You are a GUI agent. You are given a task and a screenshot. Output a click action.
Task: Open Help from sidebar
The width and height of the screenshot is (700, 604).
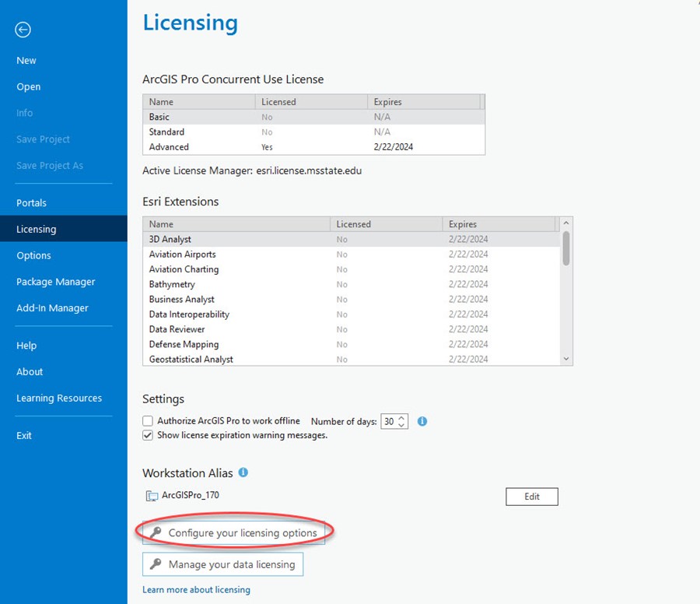coord(26,346)
